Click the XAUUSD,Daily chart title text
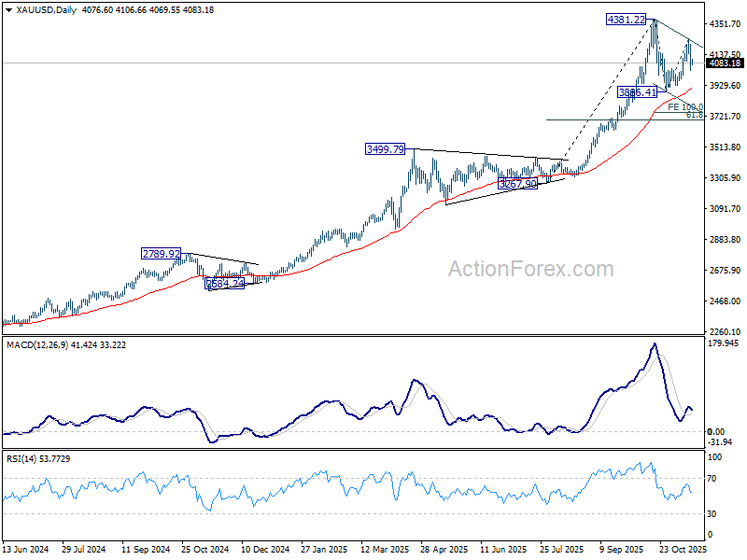Viewport: 747px width, 560px height. (x=46, y=10)
